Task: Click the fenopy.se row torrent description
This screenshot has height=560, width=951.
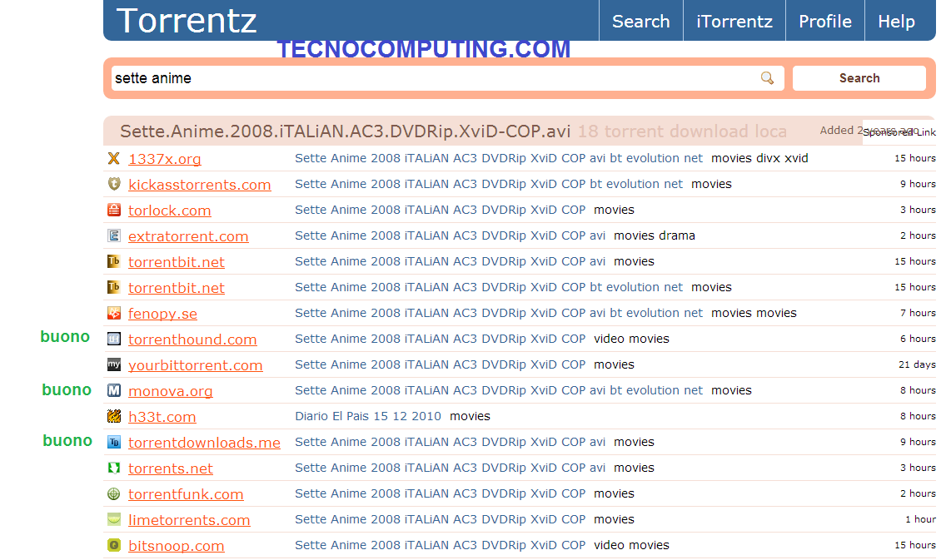Action: (x=499, y=313)
